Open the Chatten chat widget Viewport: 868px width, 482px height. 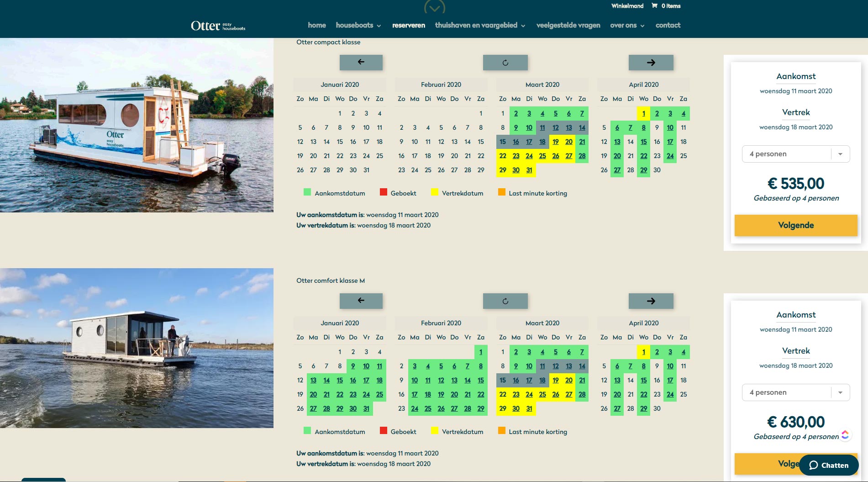(x=828, y=465)
